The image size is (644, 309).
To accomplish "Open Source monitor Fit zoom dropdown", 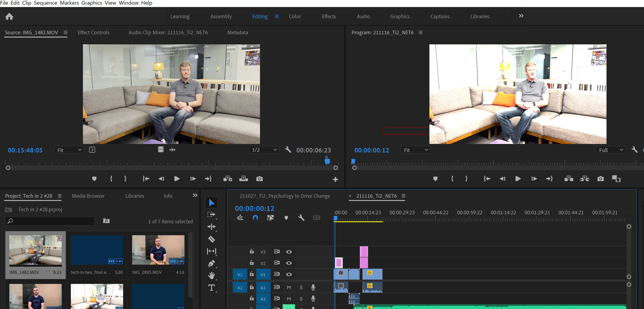I will click(69, 150).
